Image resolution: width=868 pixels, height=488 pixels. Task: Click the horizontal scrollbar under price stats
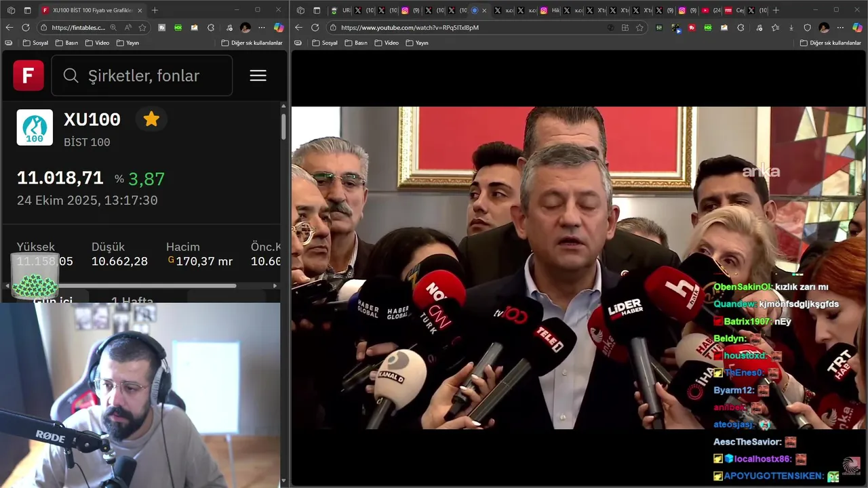pos(124,285)
